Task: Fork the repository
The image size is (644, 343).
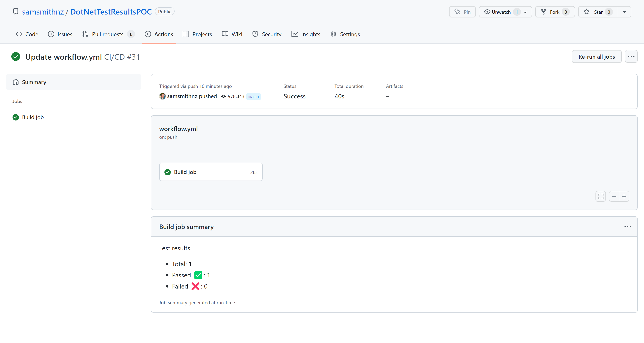Action: point(555,12)
